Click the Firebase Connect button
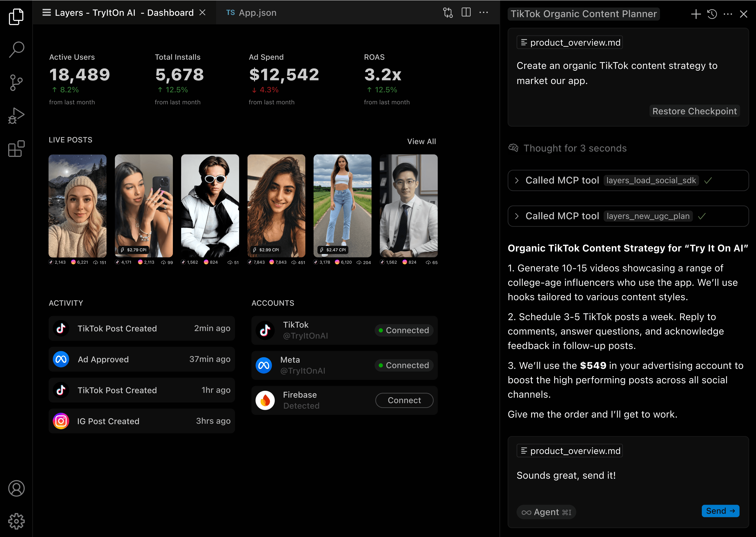Viewport: 756px width, 537px height. (404, 400)
